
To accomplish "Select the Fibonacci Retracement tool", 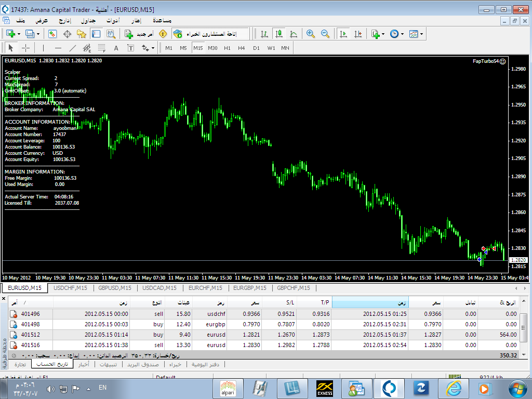I will coord(102,48).
